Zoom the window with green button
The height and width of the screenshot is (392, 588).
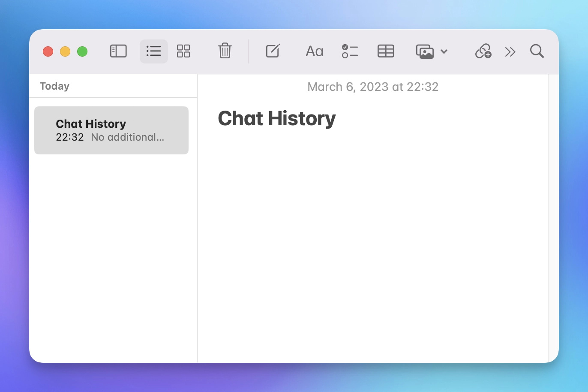(82, 52)
